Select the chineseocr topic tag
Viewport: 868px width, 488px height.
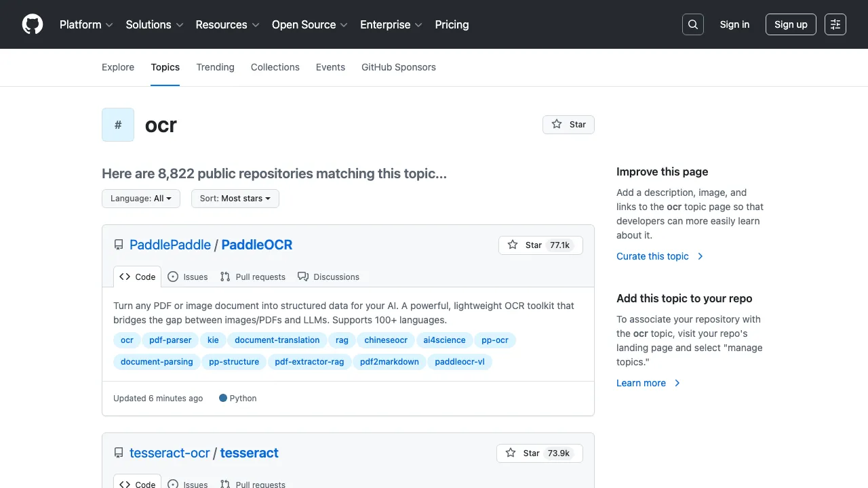tap(386, 340)
